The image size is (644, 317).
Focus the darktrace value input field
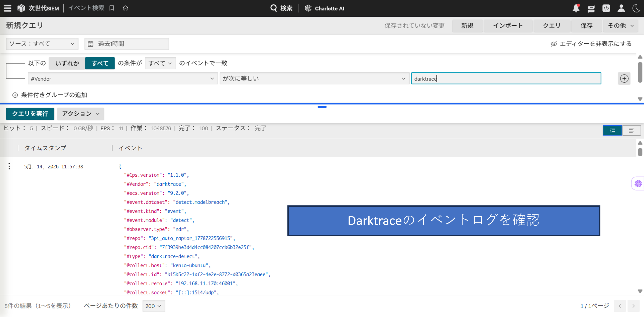506,79
